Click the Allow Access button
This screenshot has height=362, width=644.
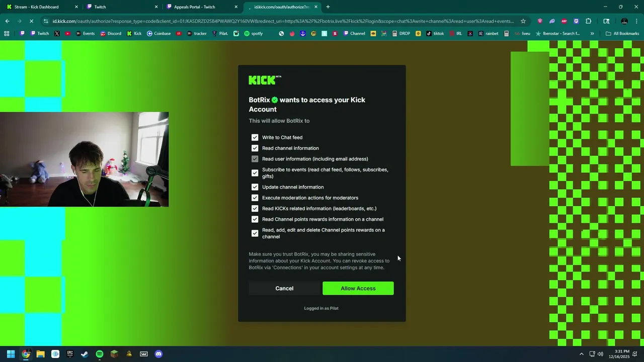358,288
